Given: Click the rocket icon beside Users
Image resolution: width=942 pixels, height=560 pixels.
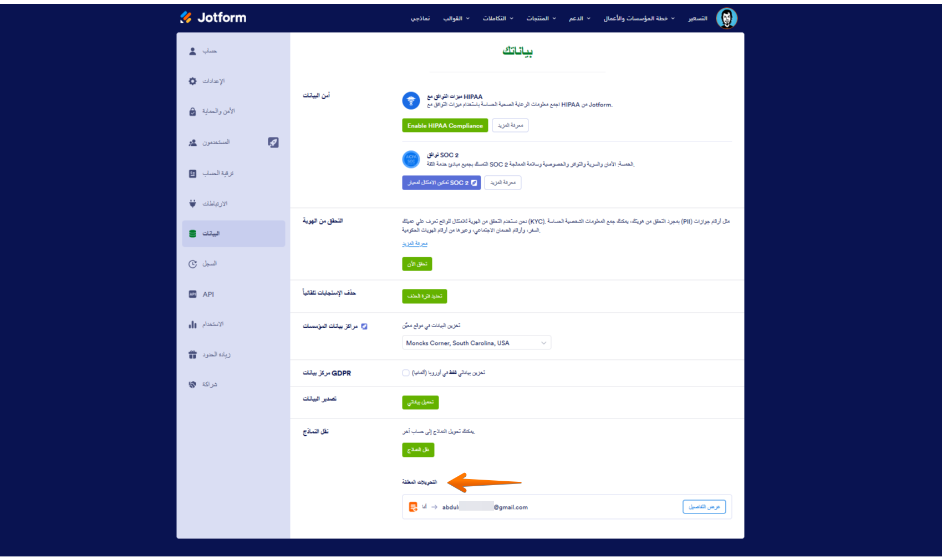Looking at the screenshot, I should click(x=273, y=142).
